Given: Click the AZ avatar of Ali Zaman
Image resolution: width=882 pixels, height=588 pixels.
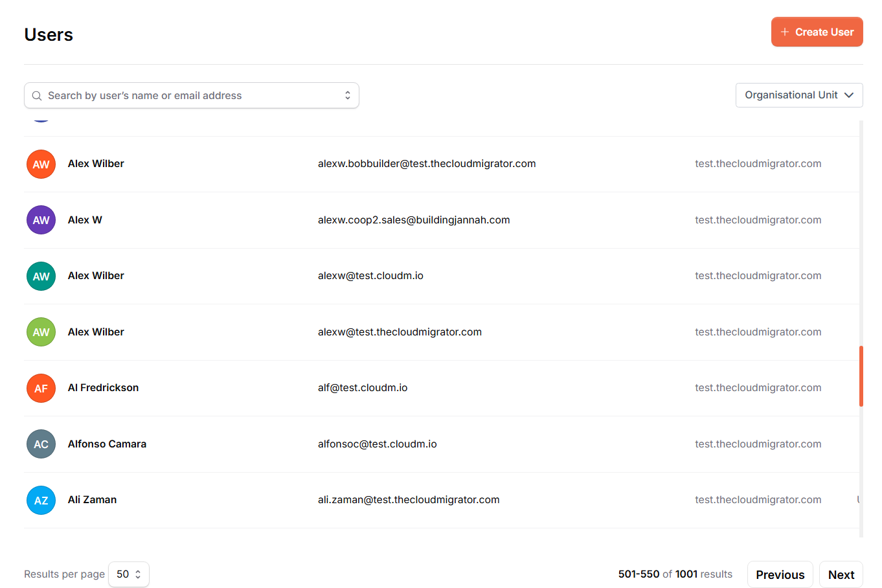Looking at the screenshot, I should click(41, 500).
